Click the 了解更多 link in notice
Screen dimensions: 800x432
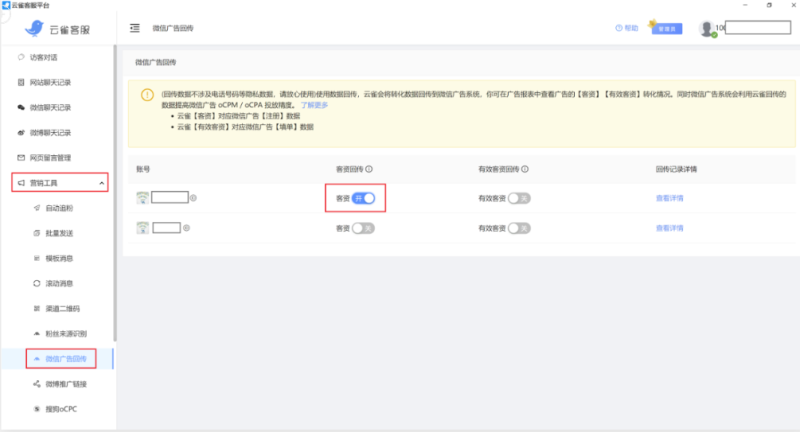(315, 105)
